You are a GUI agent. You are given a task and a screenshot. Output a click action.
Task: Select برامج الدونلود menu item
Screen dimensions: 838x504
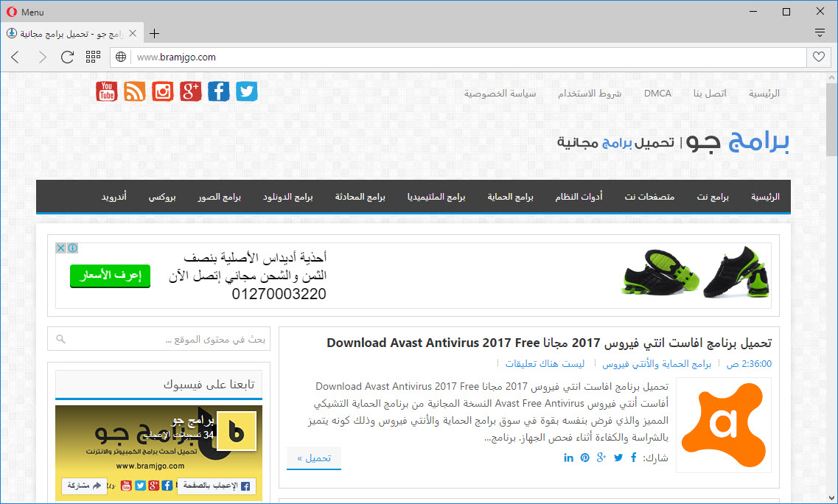pyautogui.click(x=287, y=197)
